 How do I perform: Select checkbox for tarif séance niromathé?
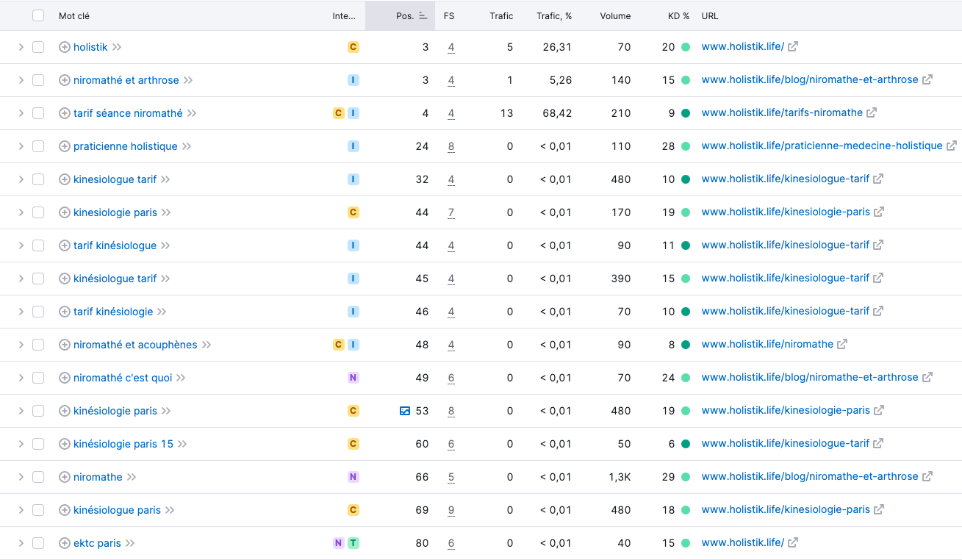[x=38, y=113]
